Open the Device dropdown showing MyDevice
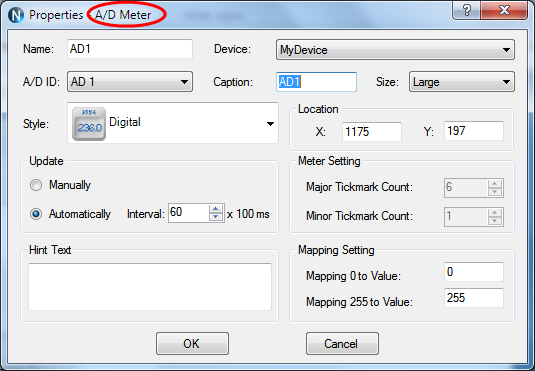Screen dimensions: 535x371 pyautogui.click(x=395, y=50)
